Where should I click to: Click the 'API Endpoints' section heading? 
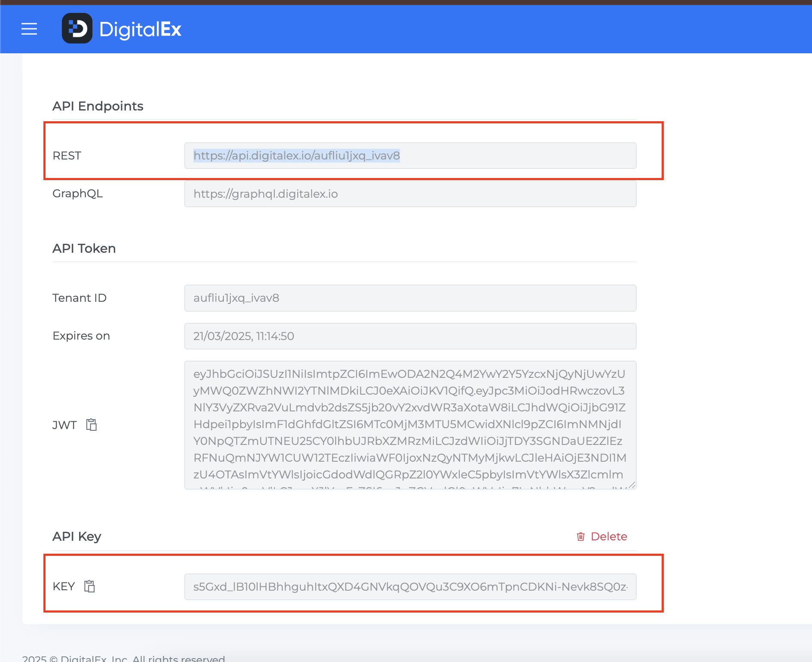(98, 106)
